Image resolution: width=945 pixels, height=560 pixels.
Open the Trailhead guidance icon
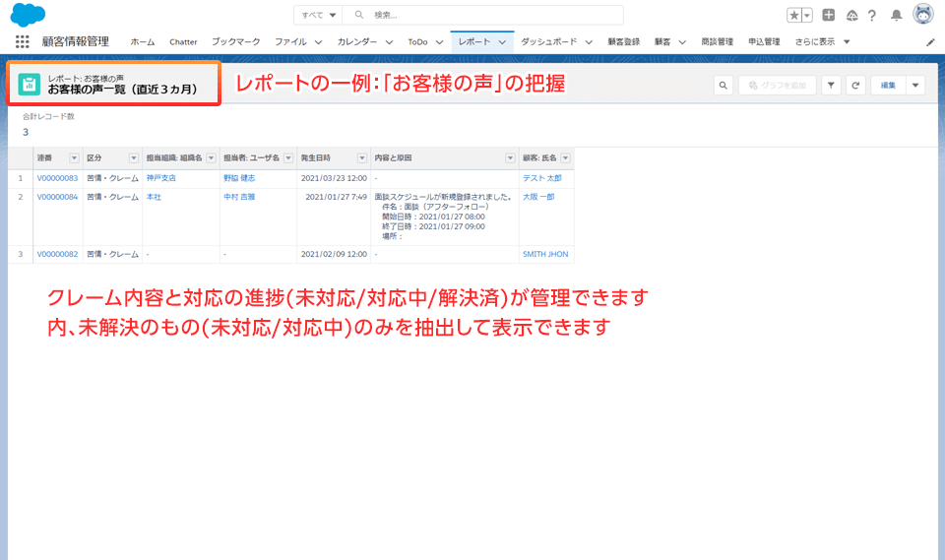coord(851,16)
